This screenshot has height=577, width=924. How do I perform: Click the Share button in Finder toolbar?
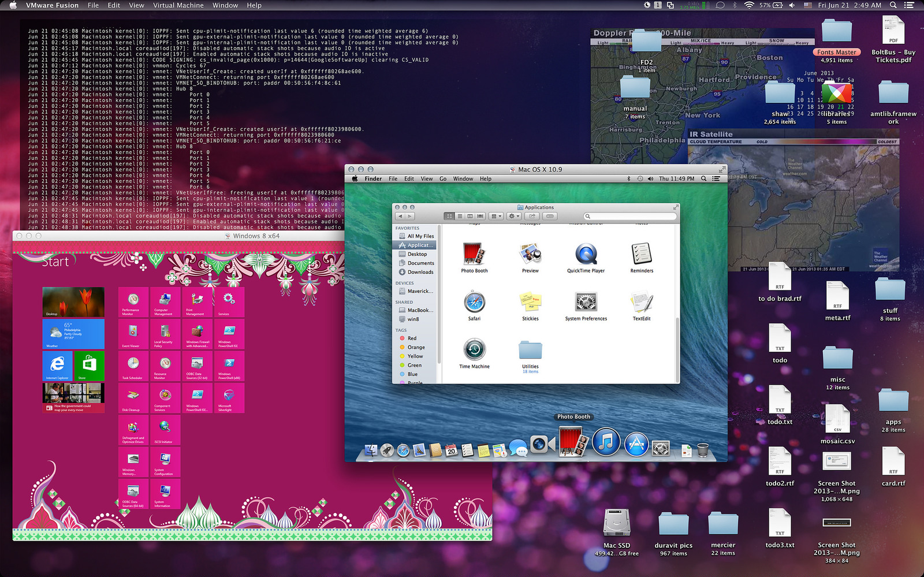click(532, 216)
